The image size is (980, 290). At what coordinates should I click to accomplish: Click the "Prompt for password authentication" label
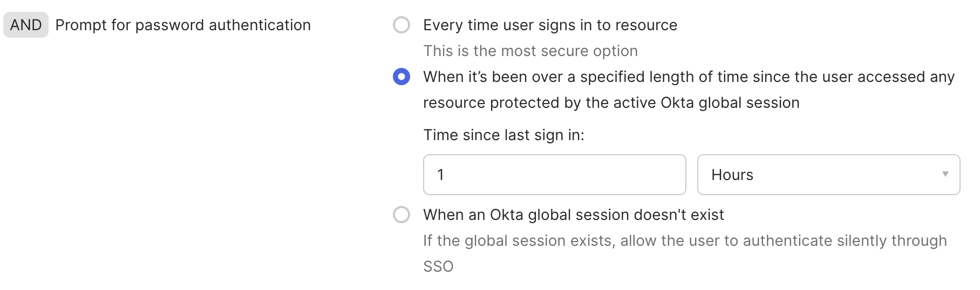183,25
